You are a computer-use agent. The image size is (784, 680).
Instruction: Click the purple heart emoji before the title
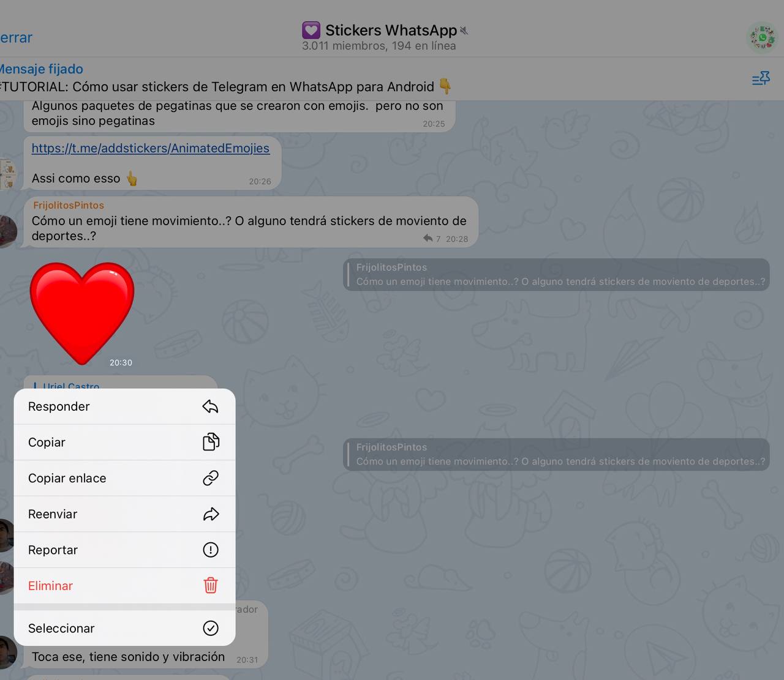tap(311, 30)
